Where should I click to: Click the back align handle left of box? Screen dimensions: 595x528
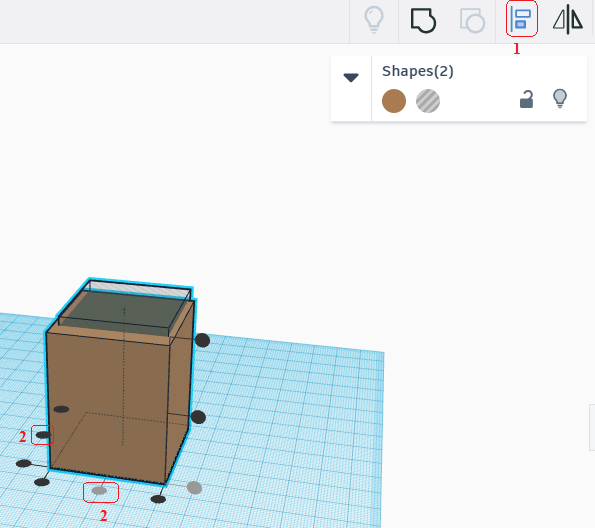[61, 409]
